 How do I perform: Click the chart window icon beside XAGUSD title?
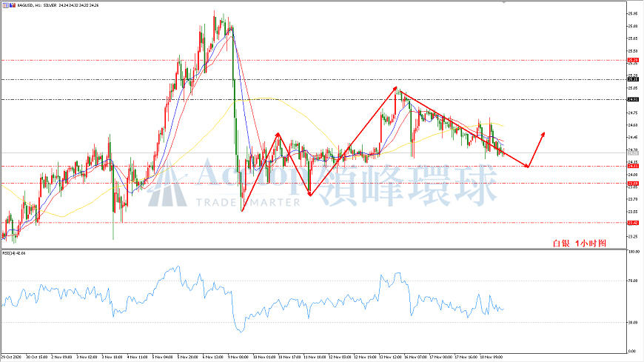pyautogui.click(x=5, y=5)
